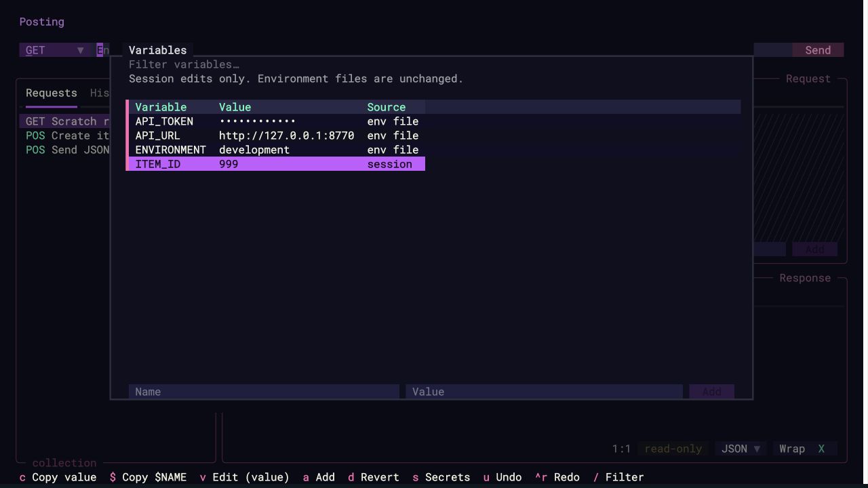The height and width of the screenshot is (488, 868).
Task: Click the Add button in Variables dialog
Action: click(x=711, y=392)
